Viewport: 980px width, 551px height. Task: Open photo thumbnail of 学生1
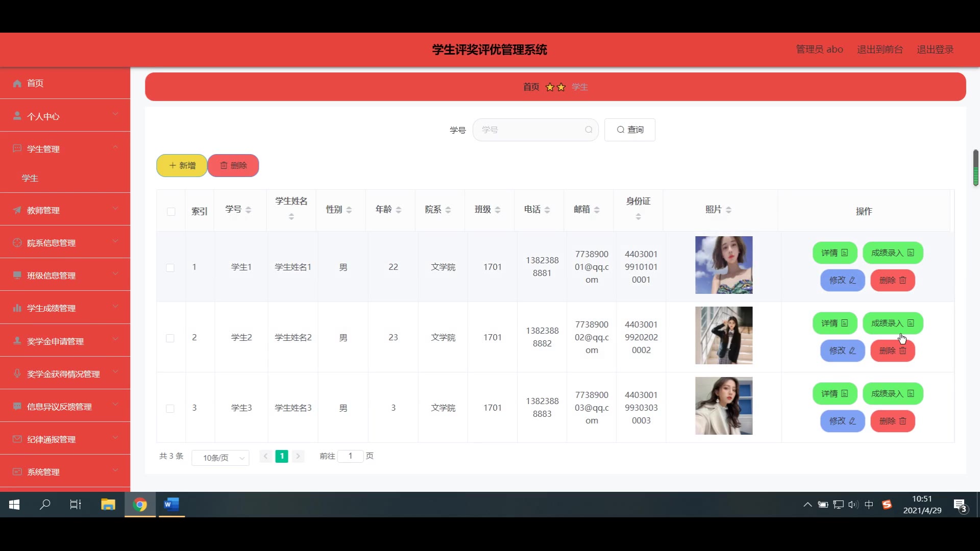point(724,265)
